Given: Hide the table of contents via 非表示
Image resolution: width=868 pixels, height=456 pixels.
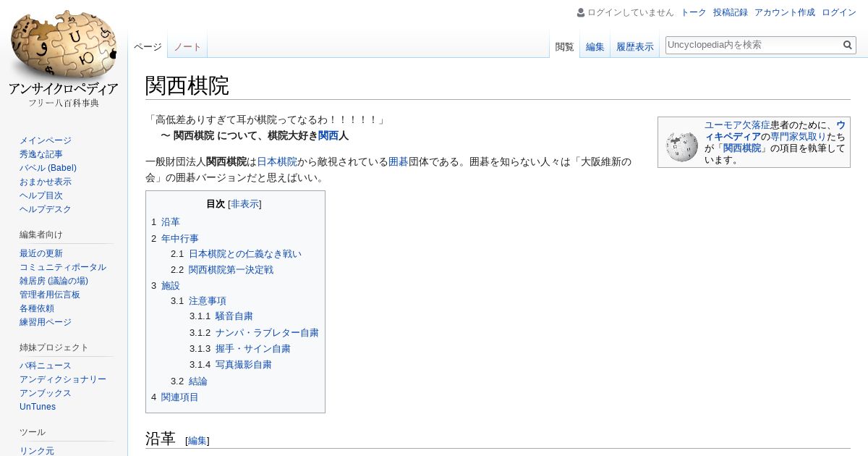Looking at the screenshot, I should (x=244, y=204).
